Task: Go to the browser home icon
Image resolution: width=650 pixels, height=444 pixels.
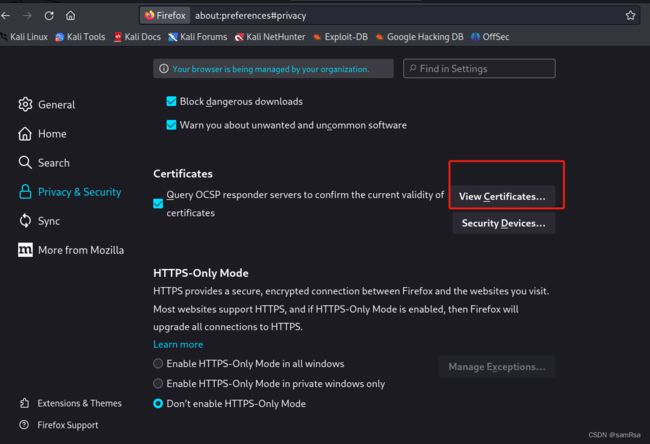Action: click(70, 16)
